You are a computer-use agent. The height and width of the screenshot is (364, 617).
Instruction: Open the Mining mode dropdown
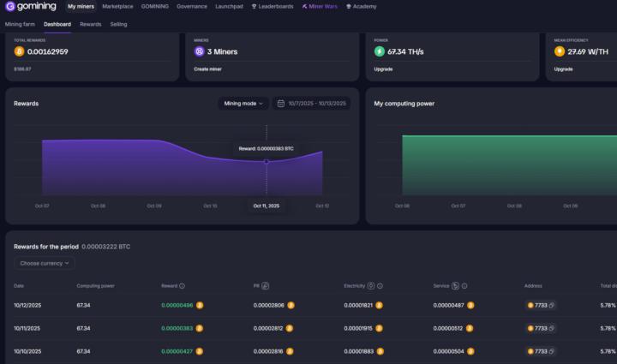243,104
